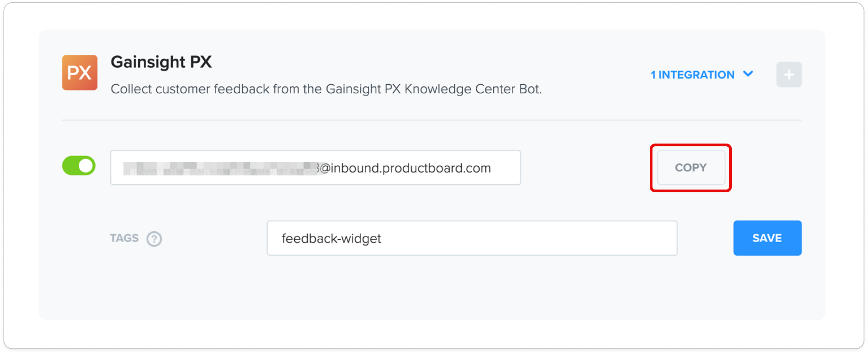The width and height of the screenshot is (868, 354).
Task: Click the orange Gainsight PX logo icon
Action: [x=80, y=72]
